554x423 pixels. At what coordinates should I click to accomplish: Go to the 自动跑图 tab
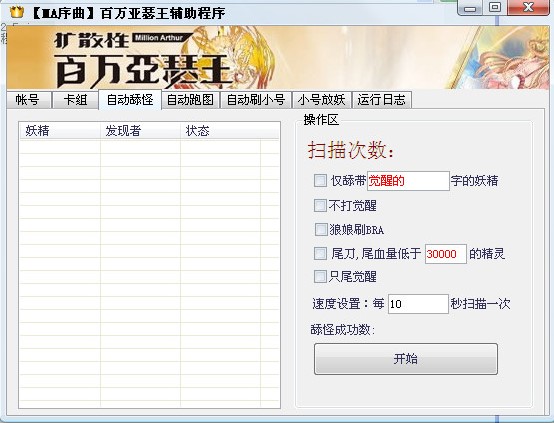point(190,100)
